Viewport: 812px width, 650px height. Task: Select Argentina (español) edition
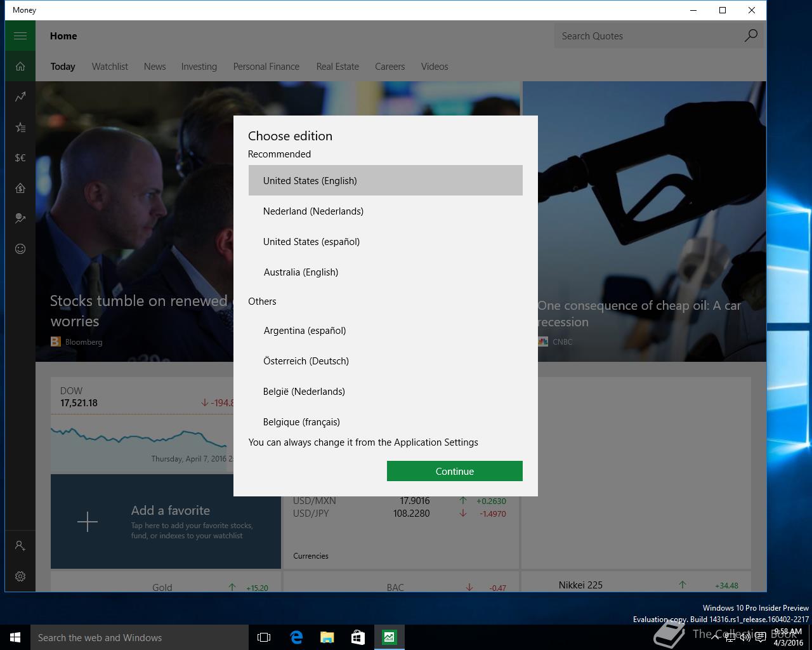(x=386, y=330)
